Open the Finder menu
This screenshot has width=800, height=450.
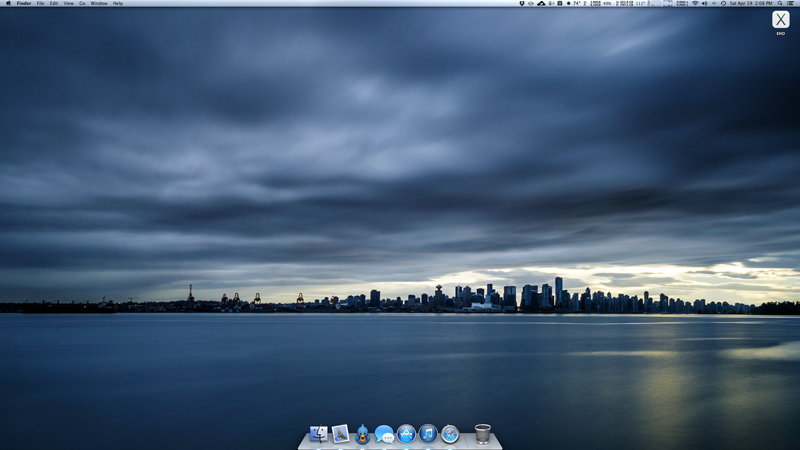(x=23, y=3)
